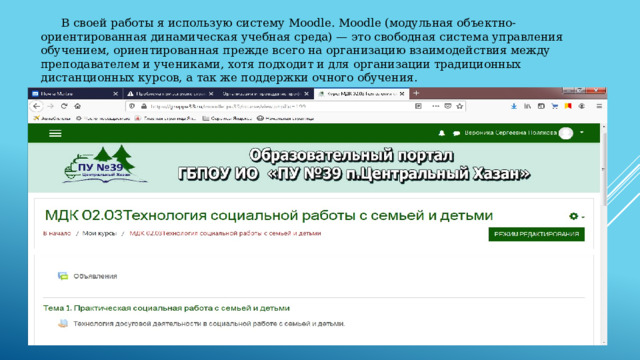Toggle the browser sidebar icon
The height and width of the screenshot is (360, 640).
coord(541,106)
